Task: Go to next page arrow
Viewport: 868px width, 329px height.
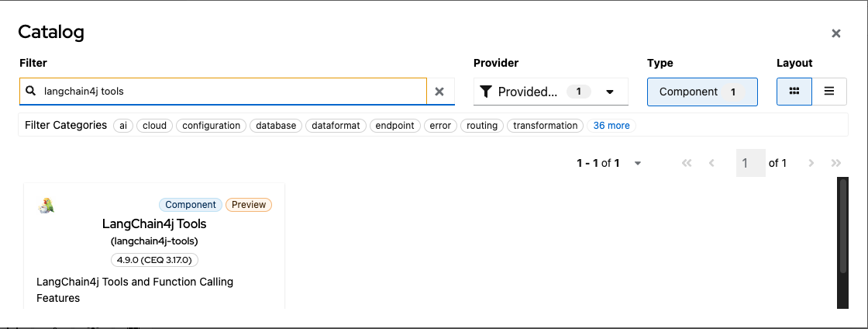Action: click(x=811, y=163)
